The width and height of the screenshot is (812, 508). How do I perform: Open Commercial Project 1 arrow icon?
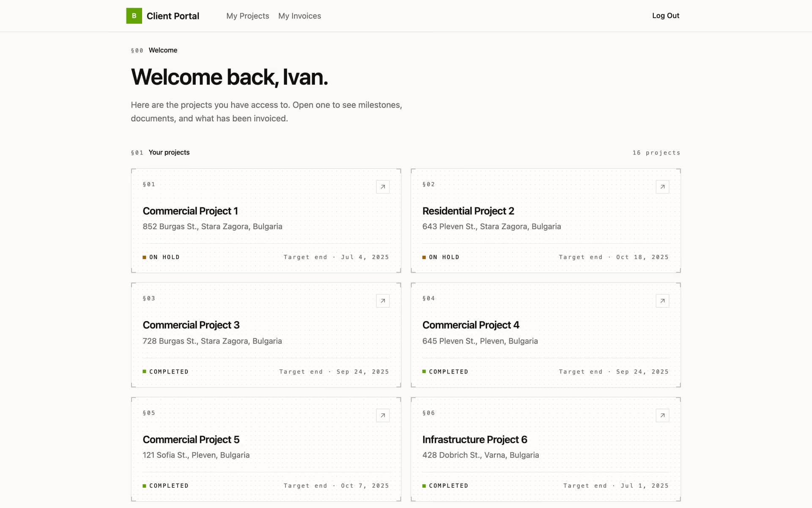coord(383,187)
